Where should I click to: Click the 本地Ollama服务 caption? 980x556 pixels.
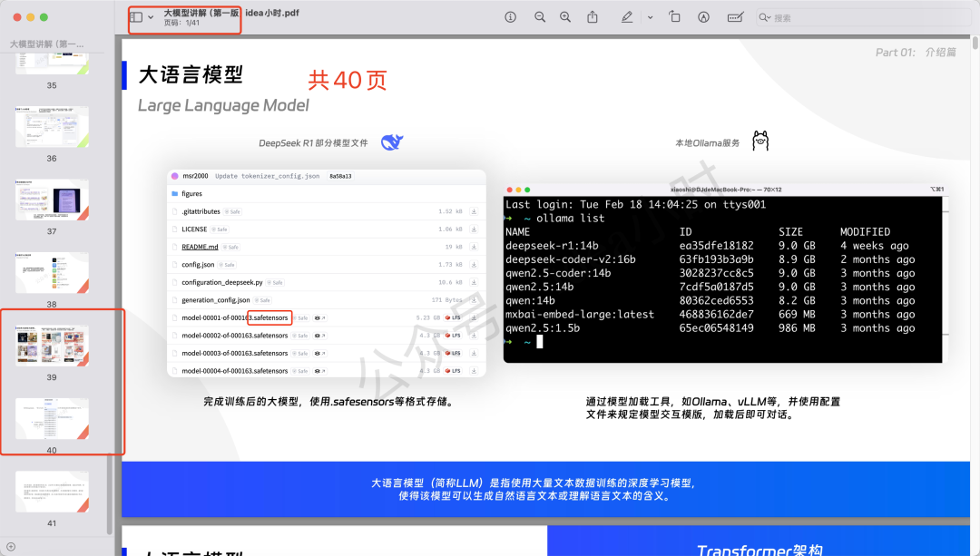coord(707,143)
